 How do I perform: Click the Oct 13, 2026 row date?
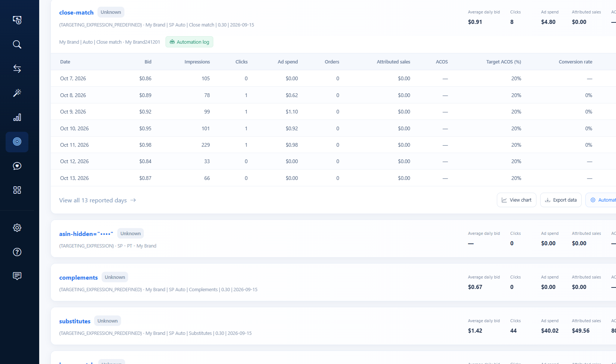pos(74,178)
